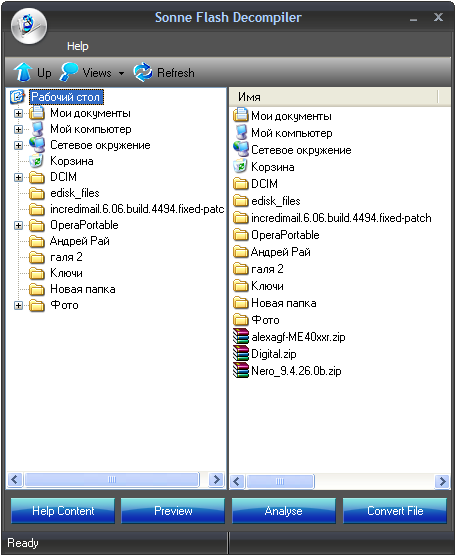Click the Мои документы icon in the tree
The height and width of the screenshot is (556, 456).
[37, 113]
